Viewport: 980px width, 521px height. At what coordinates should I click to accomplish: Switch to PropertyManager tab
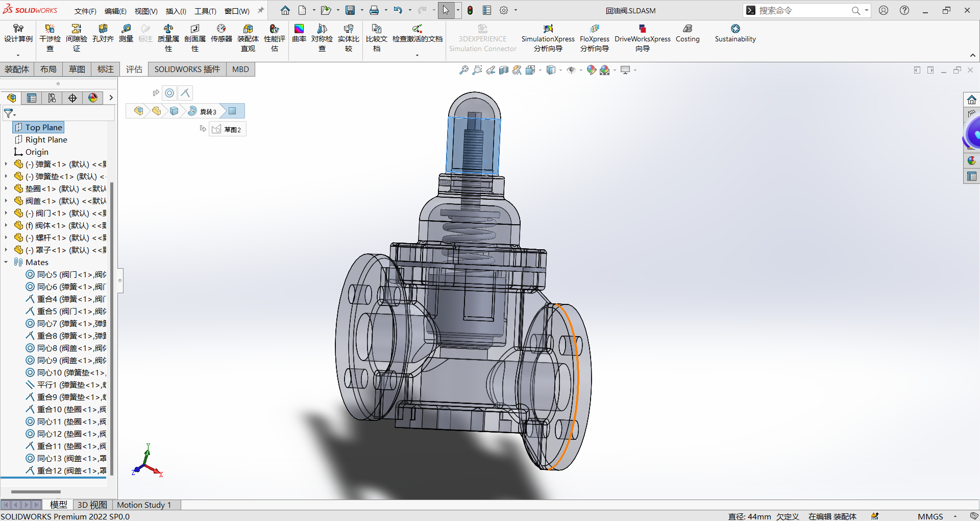tap(32, 98)
